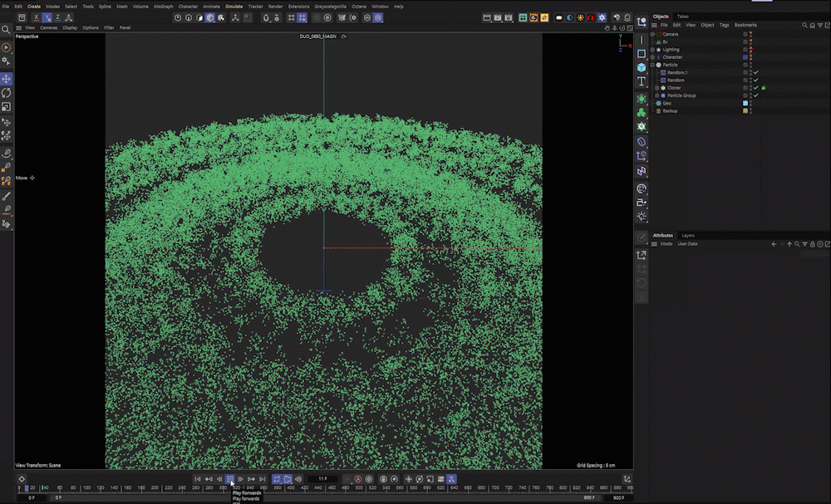Click the autokeying record button
This screenshot has height=504, width=831.
(x=358, y=479)
